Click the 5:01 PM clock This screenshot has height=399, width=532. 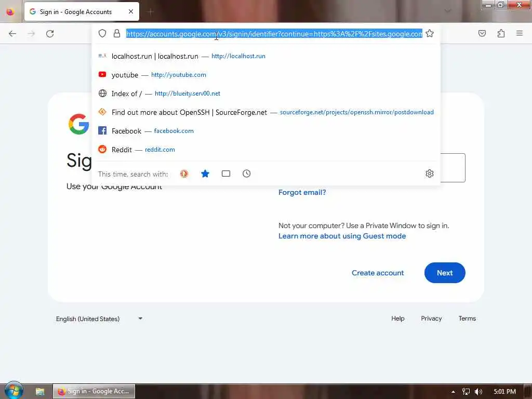[505, 392]
